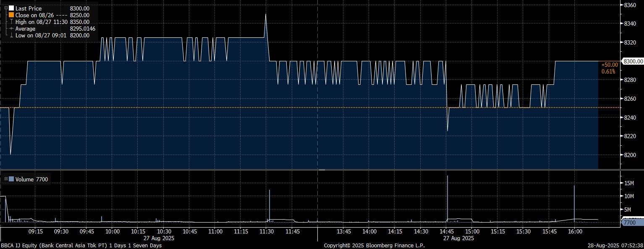Select the Average marker icon in legend

pos(11,29)
